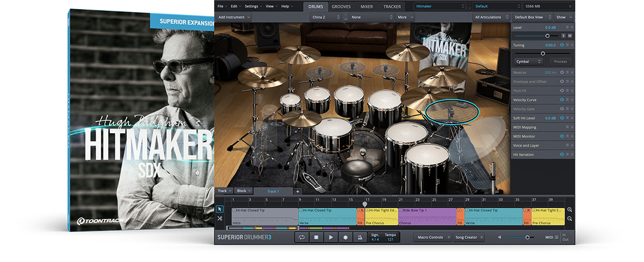Image resolution: width=644 pixels, height=262 pixels.
Task: Enable the Envelope and Offset power button
Action: (562, 82)
